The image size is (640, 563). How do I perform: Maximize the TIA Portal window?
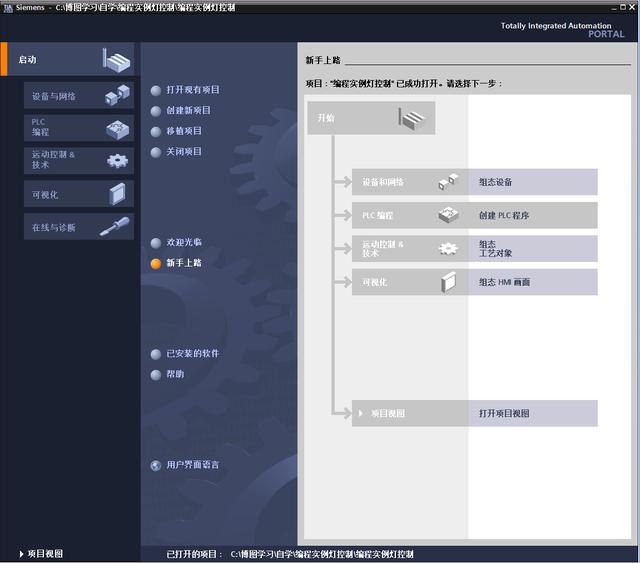pos(623,7)
